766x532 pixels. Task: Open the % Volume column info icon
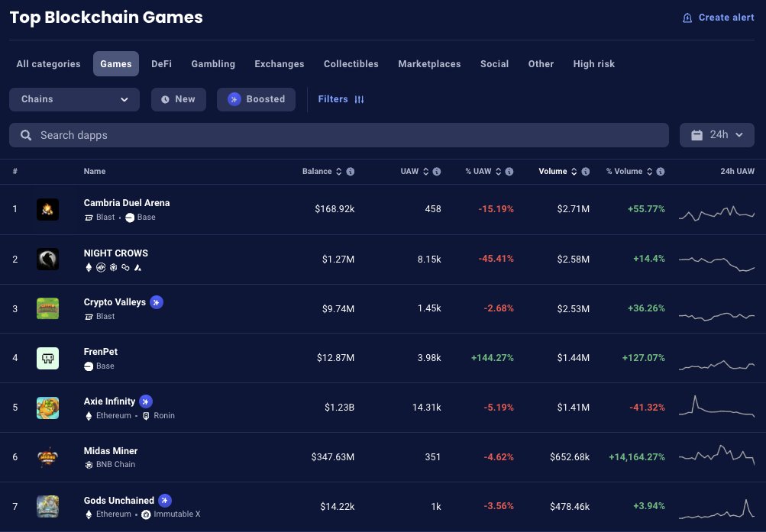(661, 172)
